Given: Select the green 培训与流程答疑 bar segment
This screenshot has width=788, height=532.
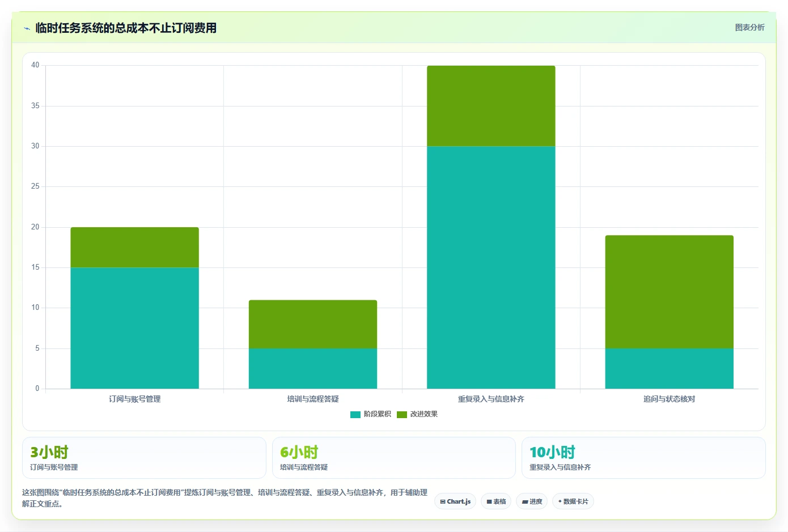Looking at the screenshot, I should tap(313, 324).
